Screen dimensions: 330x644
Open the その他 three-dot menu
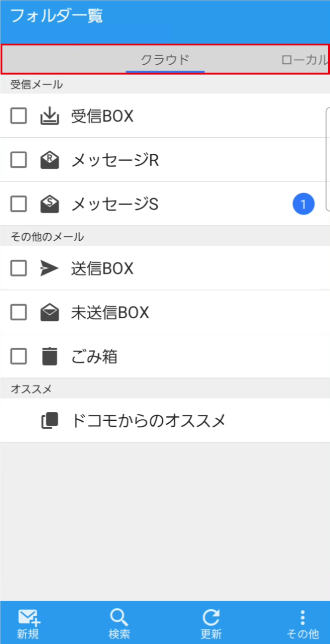point(302,618)
